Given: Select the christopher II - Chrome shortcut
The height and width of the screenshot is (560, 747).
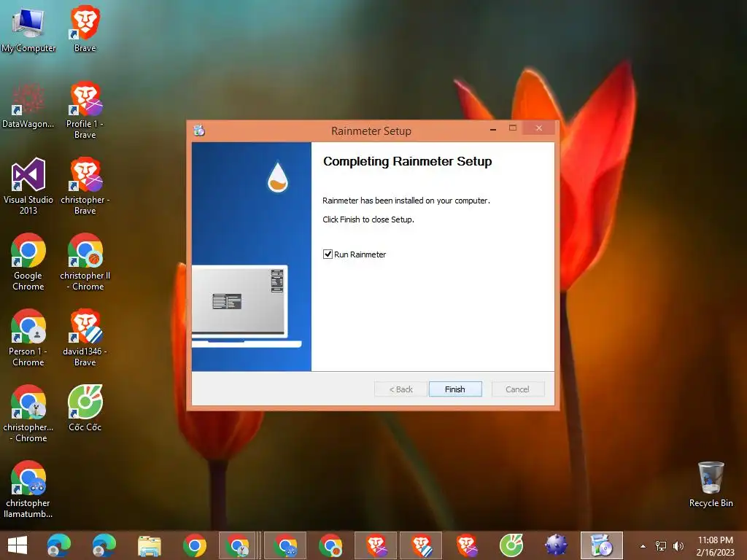Looking at the screenshot, I should click(85, 262).
